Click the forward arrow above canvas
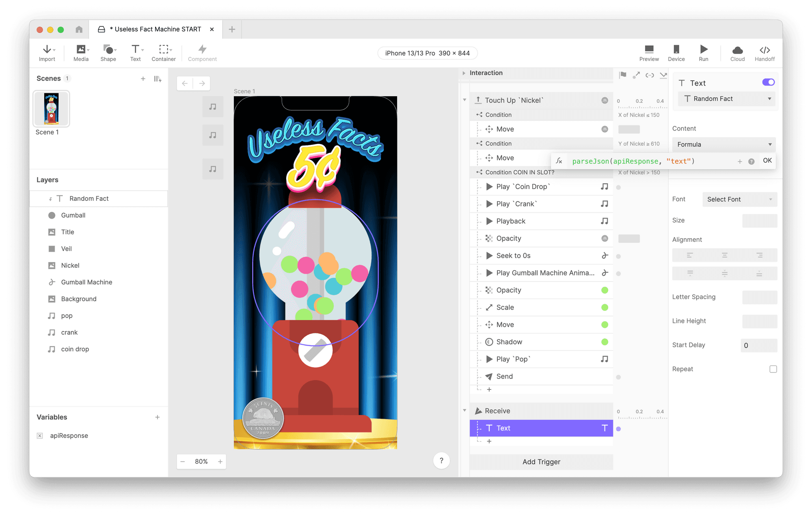Image resolution: width=812 pixels, height=516 pixels. coord(202,83)
